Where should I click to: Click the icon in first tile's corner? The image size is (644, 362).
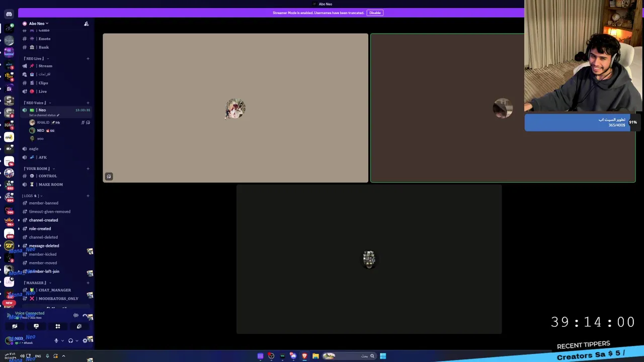pyautogui.click(x=109, y=176)
